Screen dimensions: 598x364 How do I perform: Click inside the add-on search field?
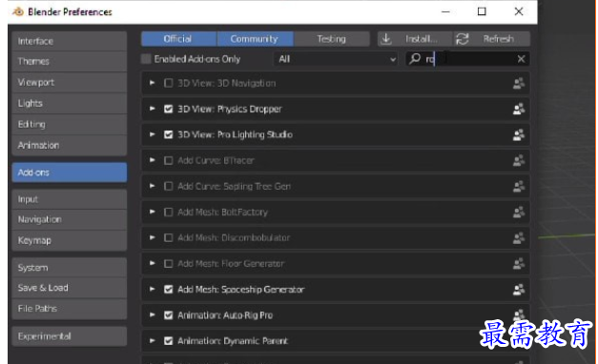coord(468,59)
